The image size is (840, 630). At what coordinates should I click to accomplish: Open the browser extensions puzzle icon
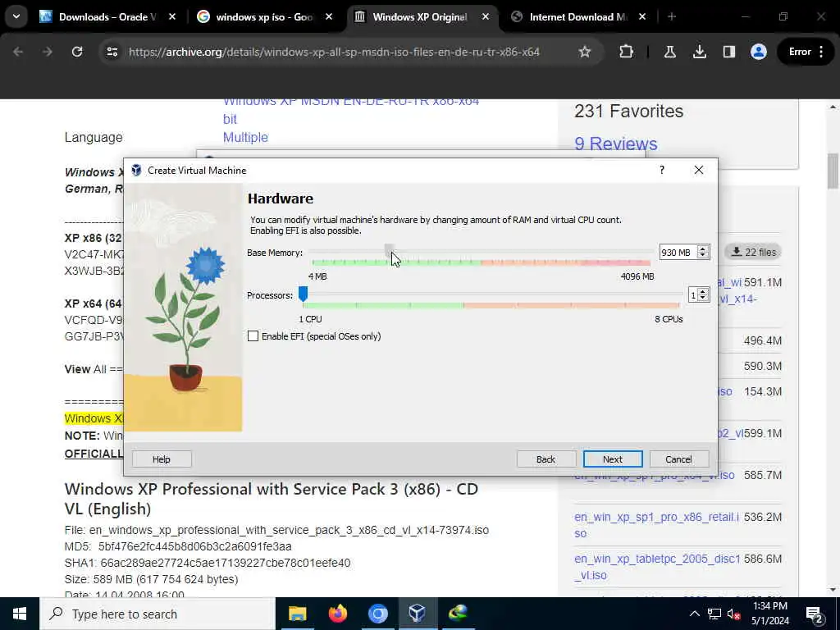[x=626, y=52]
